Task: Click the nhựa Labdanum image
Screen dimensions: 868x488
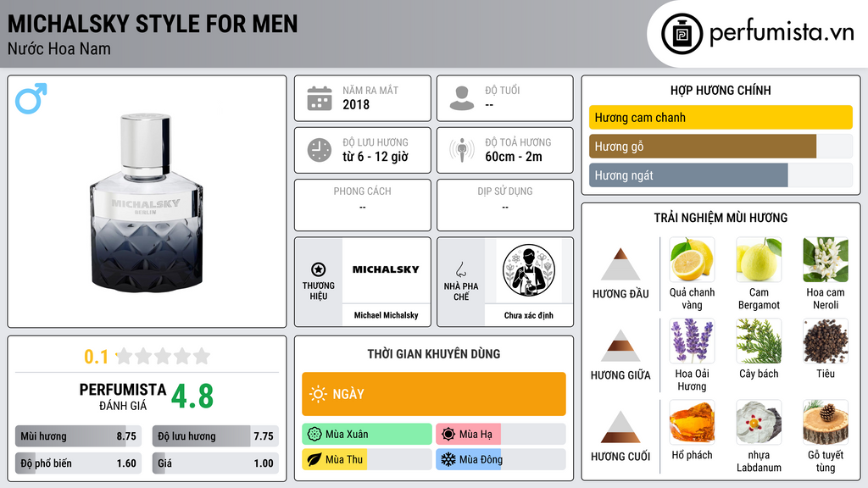Action: pyautogui.click(x=759, y=423)
